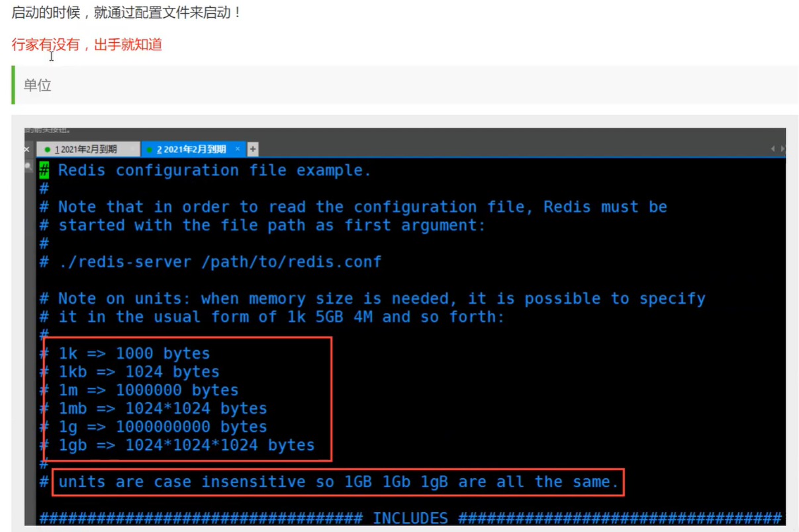Click "./redis-server /path/to/redis.conf" line
Image resolution: width=799 pixels, height=532 pixels.
(220, 262)
